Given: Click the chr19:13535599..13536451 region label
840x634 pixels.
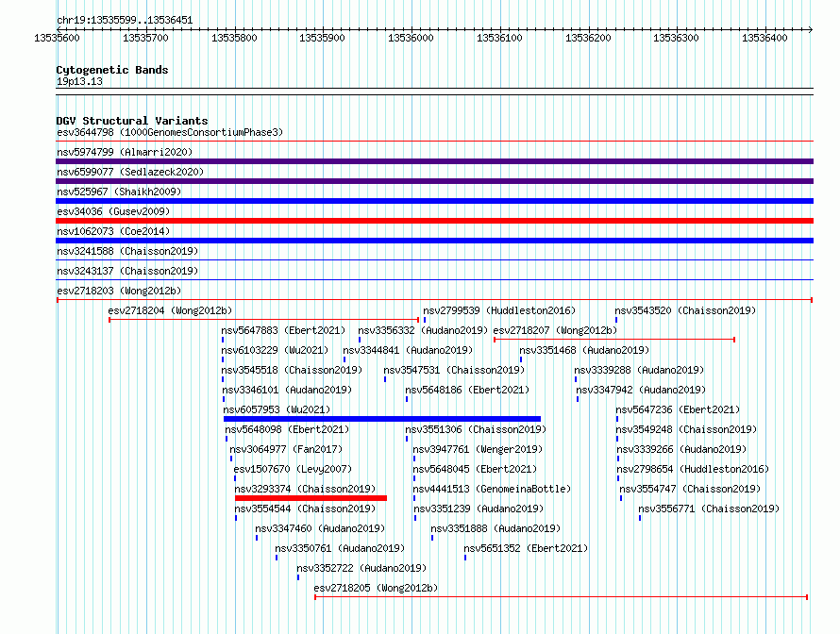Looking at the screenshot, I should click(125, 21).
